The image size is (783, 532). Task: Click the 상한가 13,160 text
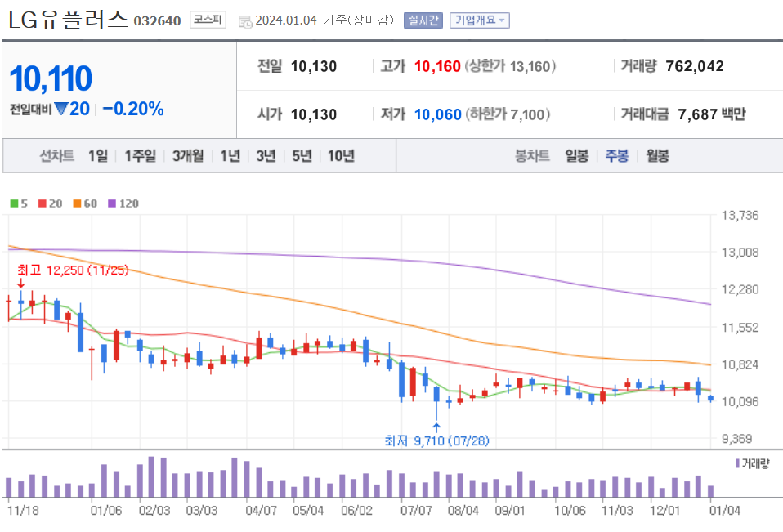[510, 66]
